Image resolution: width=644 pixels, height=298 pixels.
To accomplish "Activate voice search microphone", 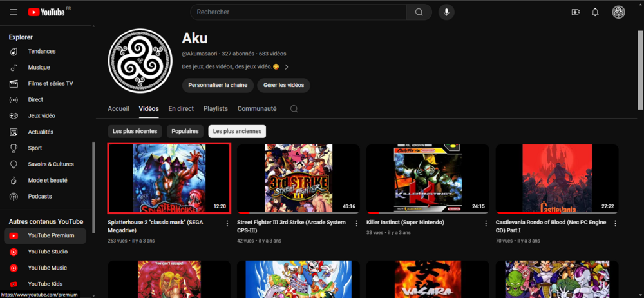I will point(446,12).
